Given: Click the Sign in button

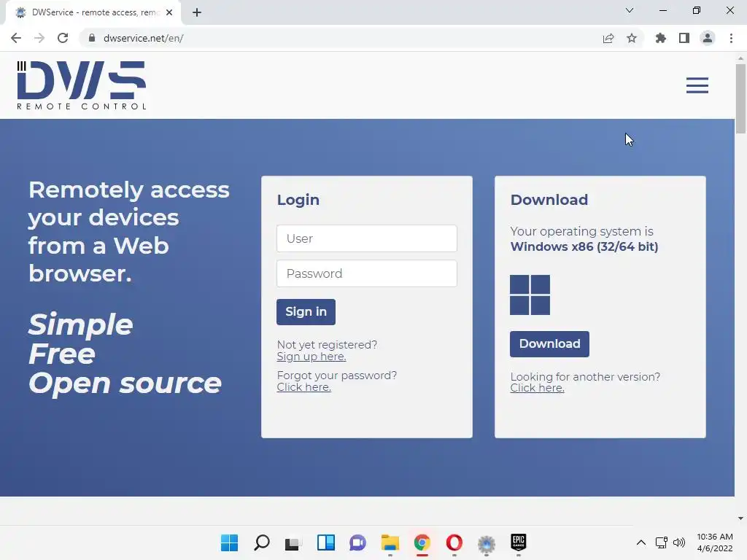Looking at the screenshot, I should tap(306, 312).
